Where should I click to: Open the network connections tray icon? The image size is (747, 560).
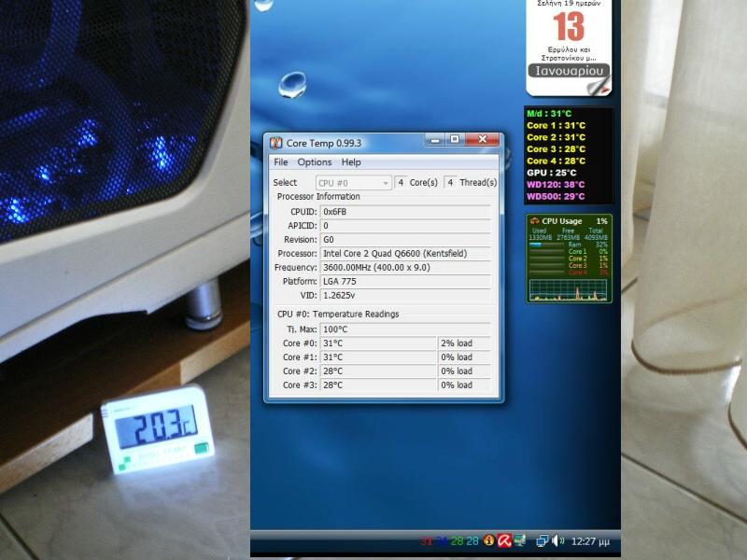pyautogui.click(x=542, y=541)
